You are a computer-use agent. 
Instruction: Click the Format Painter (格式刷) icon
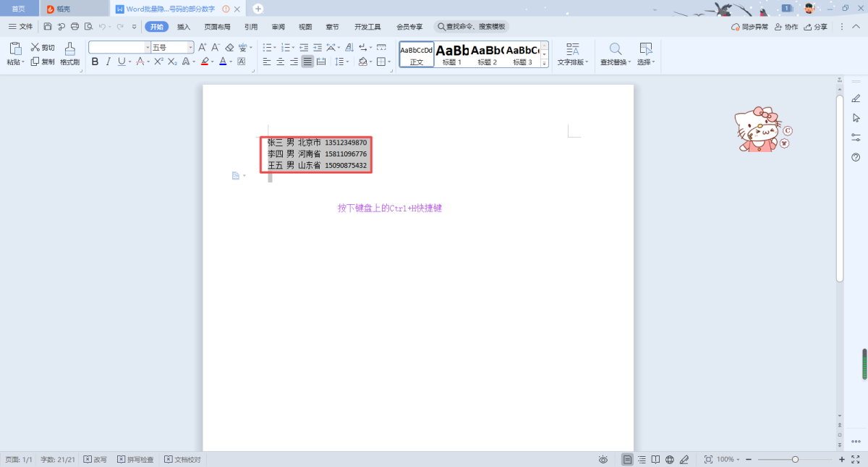(x=69, y=49)
